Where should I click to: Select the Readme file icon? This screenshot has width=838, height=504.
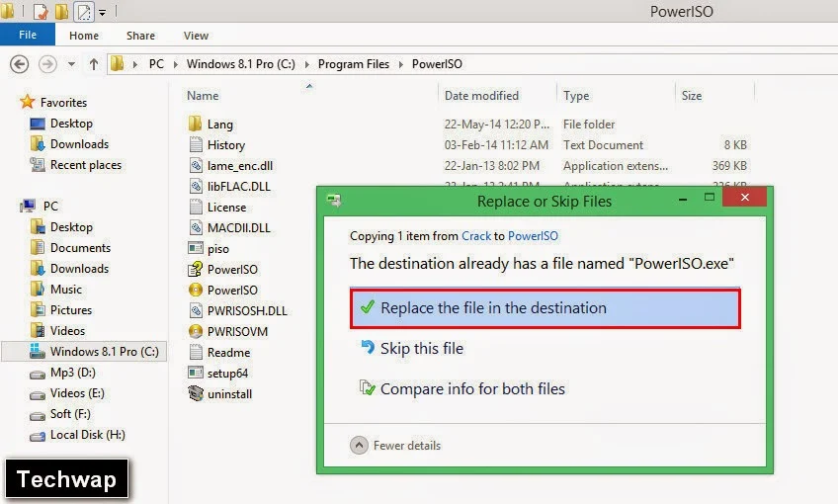coord(196,352)
